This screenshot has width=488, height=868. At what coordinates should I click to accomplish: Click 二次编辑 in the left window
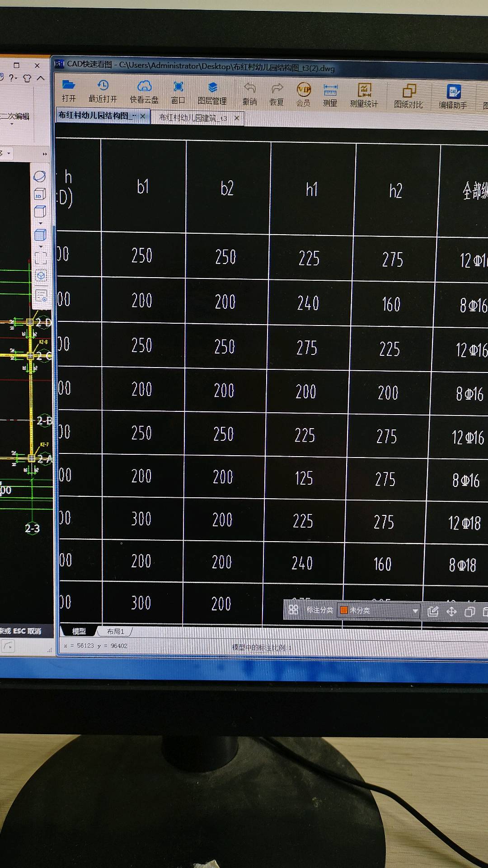14,116
